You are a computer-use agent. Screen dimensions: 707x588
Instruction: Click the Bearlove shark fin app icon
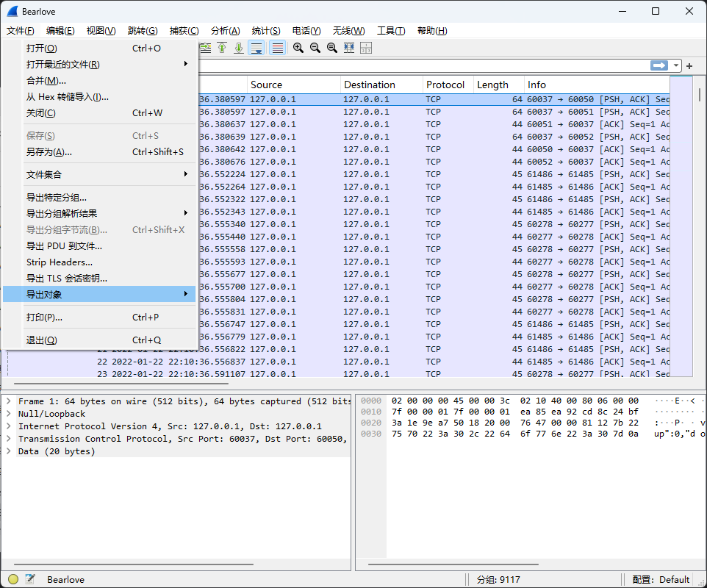tap(12, 11)
